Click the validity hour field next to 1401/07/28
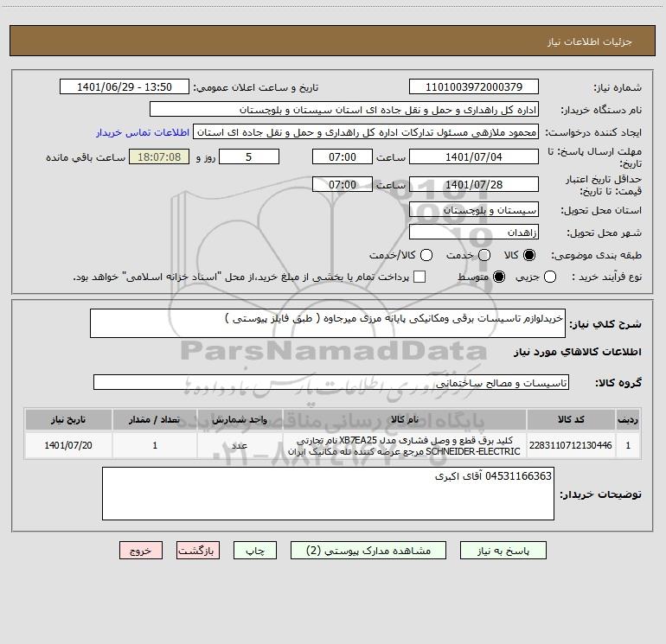666x644 pixels. point(343,185)
